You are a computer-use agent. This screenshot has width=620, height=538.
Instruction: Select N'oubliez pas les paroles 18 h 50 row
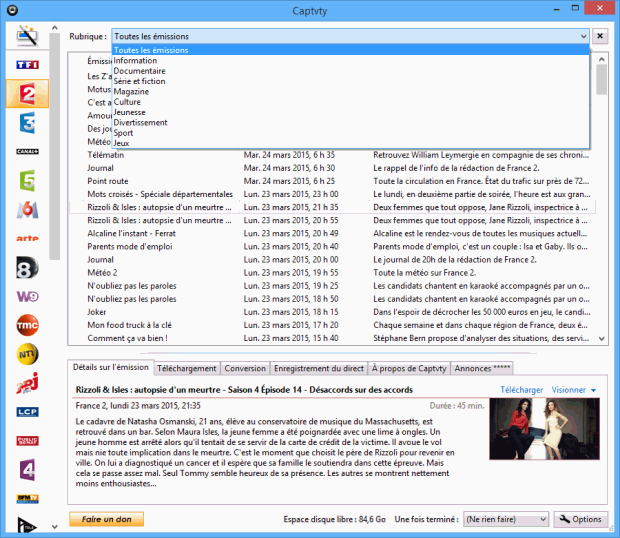click(x=332, y=299)
